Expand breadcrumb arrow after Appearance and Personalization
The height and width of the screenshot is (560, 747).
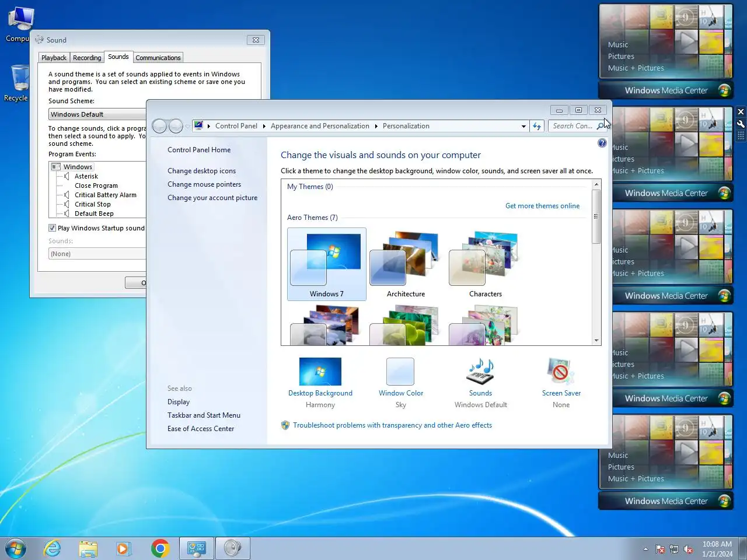click(x=376, y=126)
